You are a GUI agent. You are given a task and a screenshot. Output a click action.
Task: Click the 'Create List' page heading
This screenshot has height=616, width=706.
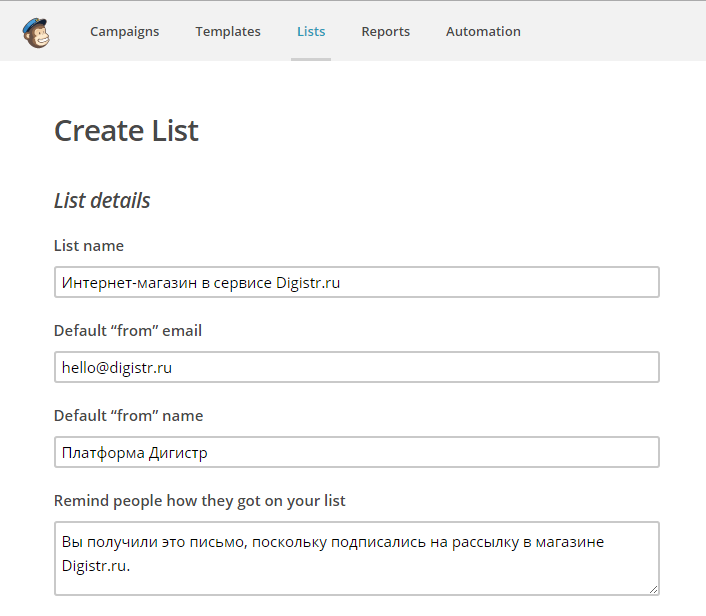(x=127, y=131)
